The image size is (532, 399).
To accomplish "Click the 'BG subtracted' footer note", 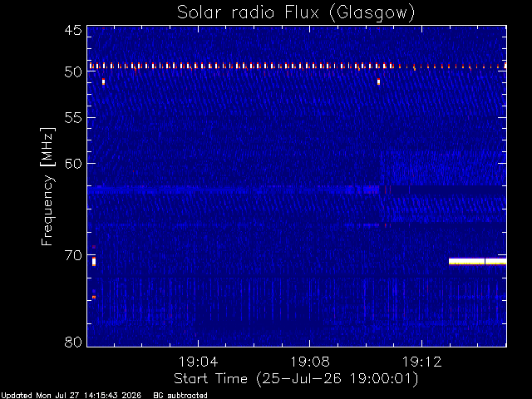I will [180, 396].
